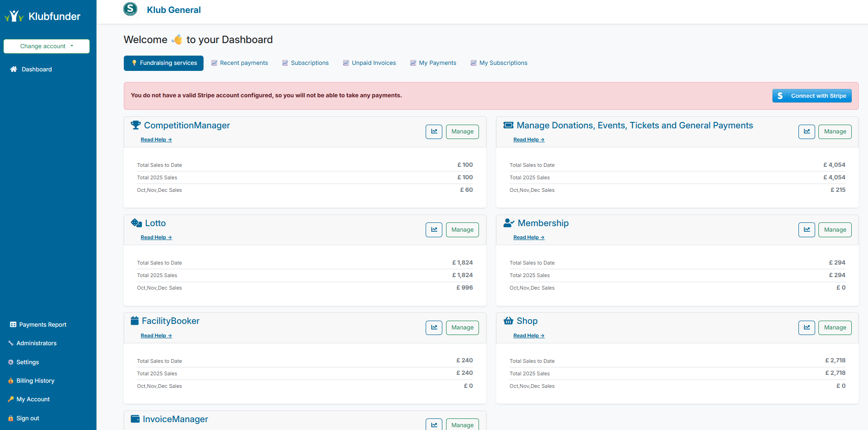Click the Klub General club avatar
Screen dimensions: 868x430
pyautogui.click(x=130, y=9)
